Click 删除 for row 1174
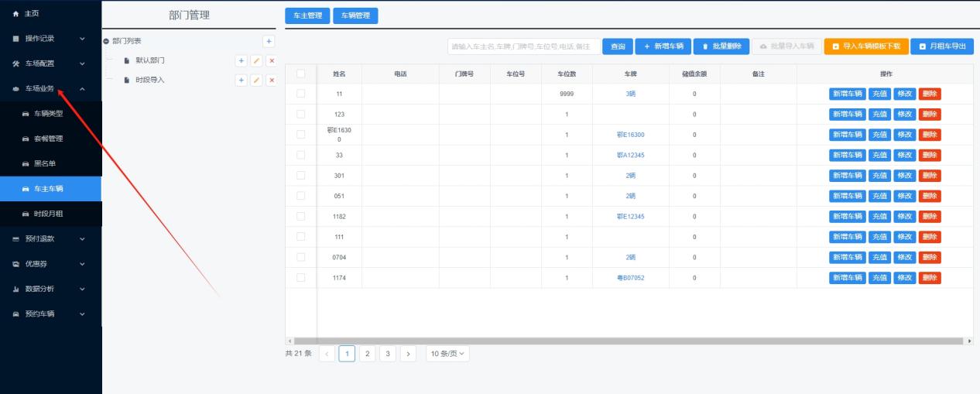 (930, 277)
